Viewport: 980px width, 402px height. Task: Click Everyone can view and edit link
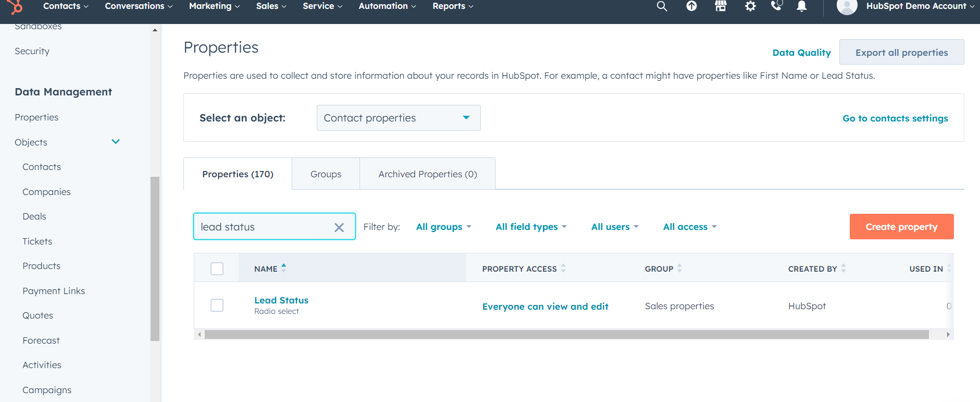click(x=545, y=307)
